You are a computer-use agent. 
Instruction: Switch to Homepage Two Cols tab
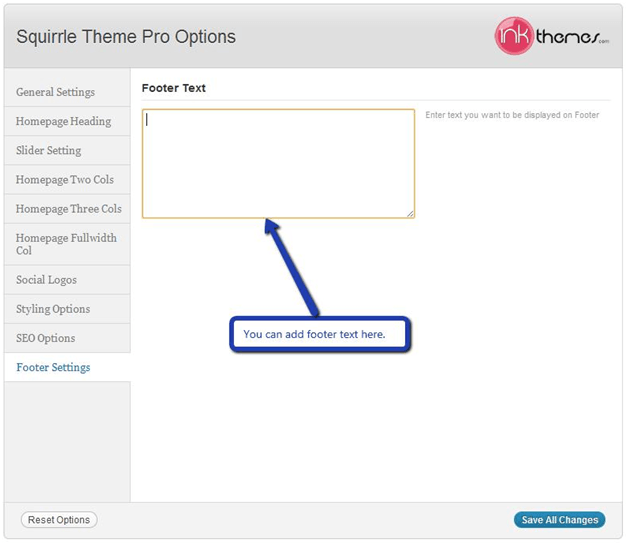(67, 180)
